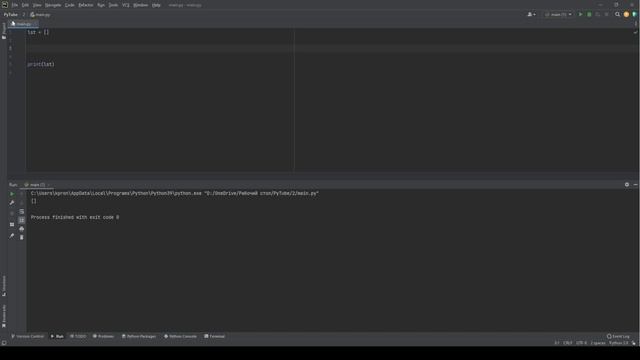Click the inspections checkmark in editor corner
This screenshot has height=360, width=640.
pyautogui.click(x=635, y=32)
